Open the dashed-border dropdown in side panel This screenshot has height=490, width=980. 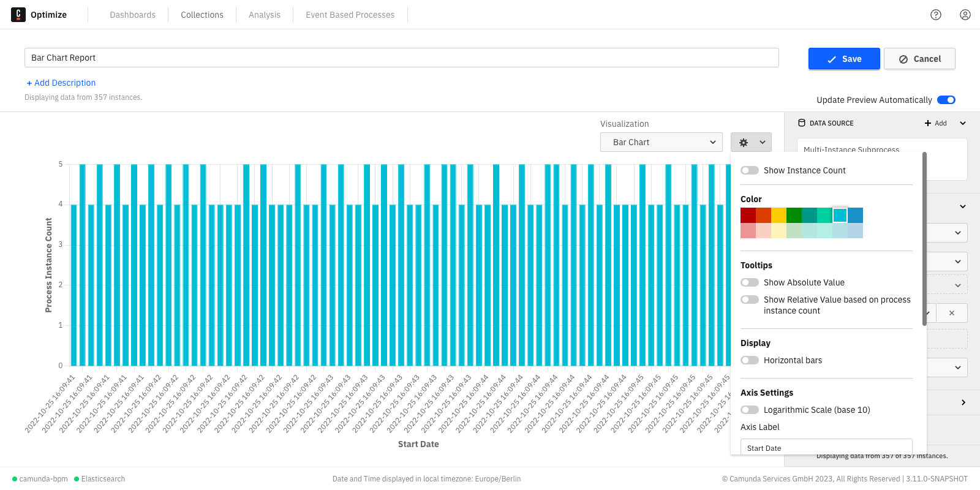(947, 285)
